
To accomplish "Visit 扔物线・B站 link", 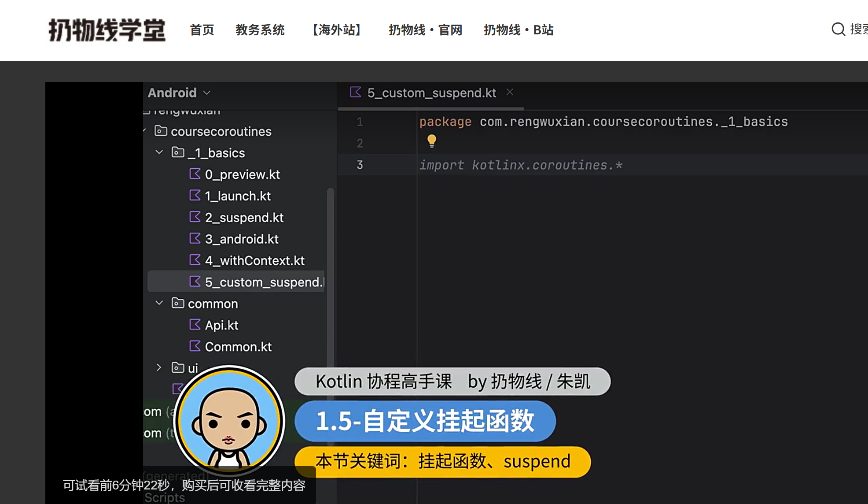I will [519, 30].
